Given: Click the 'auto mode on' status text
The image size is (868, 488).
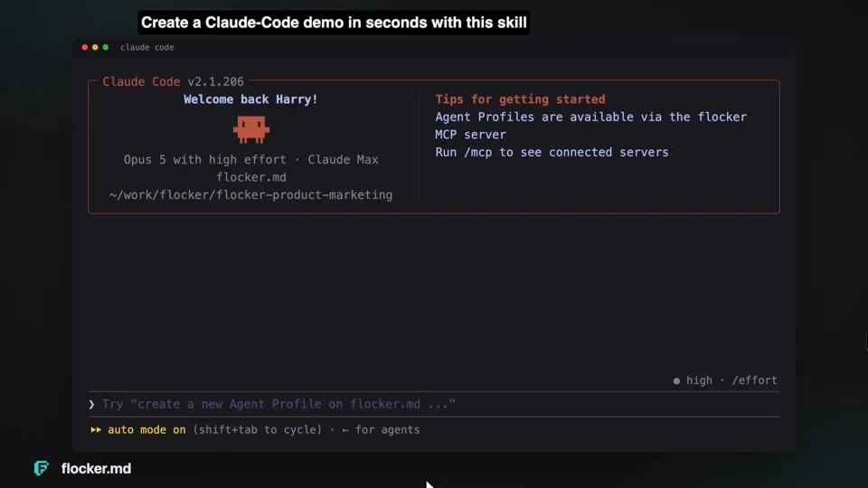Looking at the screenshot, I should 146,430.
